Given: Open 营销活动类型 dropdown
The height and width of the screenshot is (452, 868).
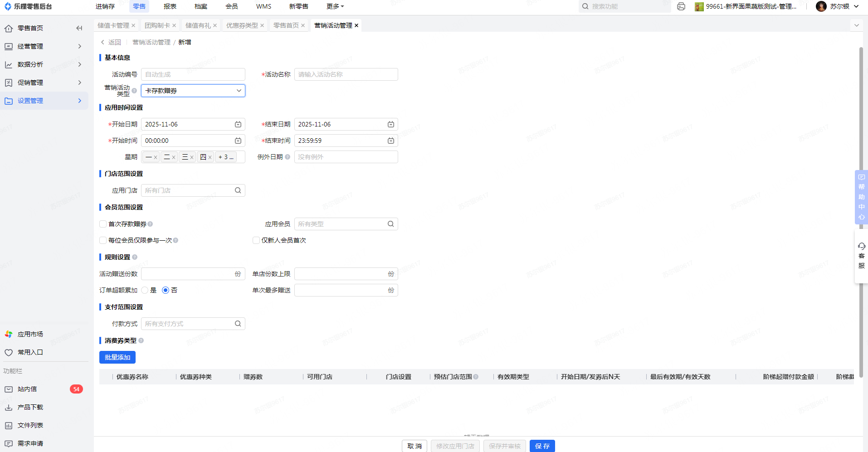Looking at the screenshot, I should pyautogui.click(x=193, y=91).
